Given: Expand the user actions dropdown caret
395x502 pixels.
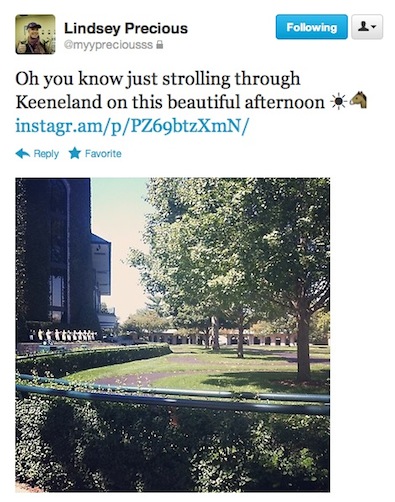Looking at the screenshot, I should [374, 27].
